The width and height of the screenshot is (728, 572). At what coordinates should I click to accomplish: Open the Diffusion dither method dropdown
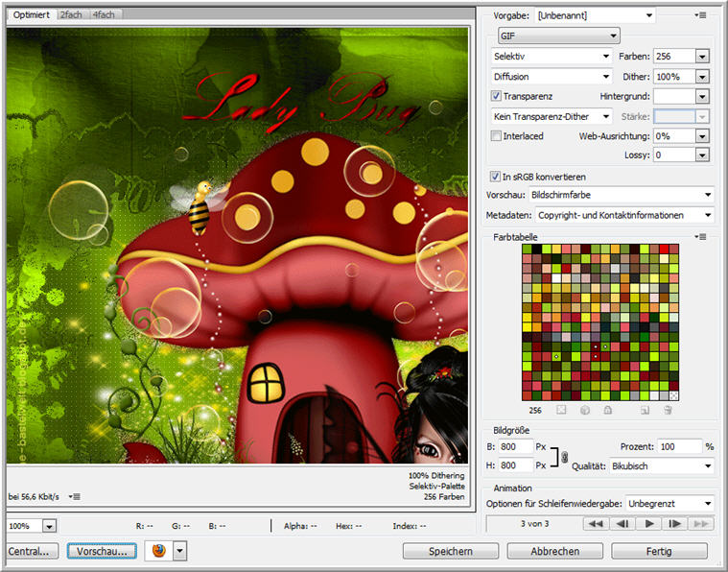[x=552, y=77]
